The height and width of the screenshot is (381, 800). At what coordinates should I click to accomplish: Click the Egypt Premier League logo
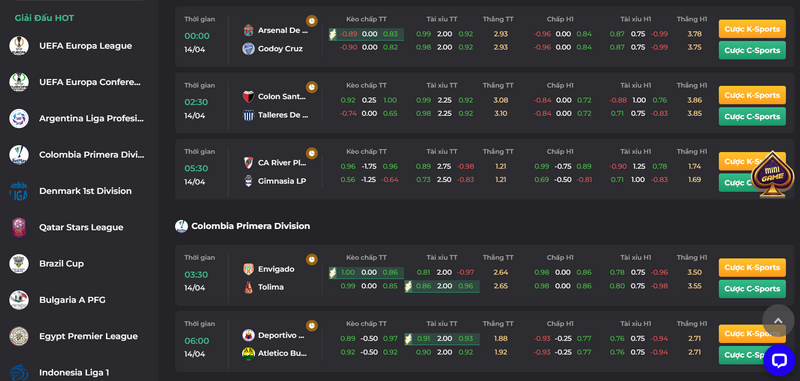pyautogui.click(x=19, y=336)
